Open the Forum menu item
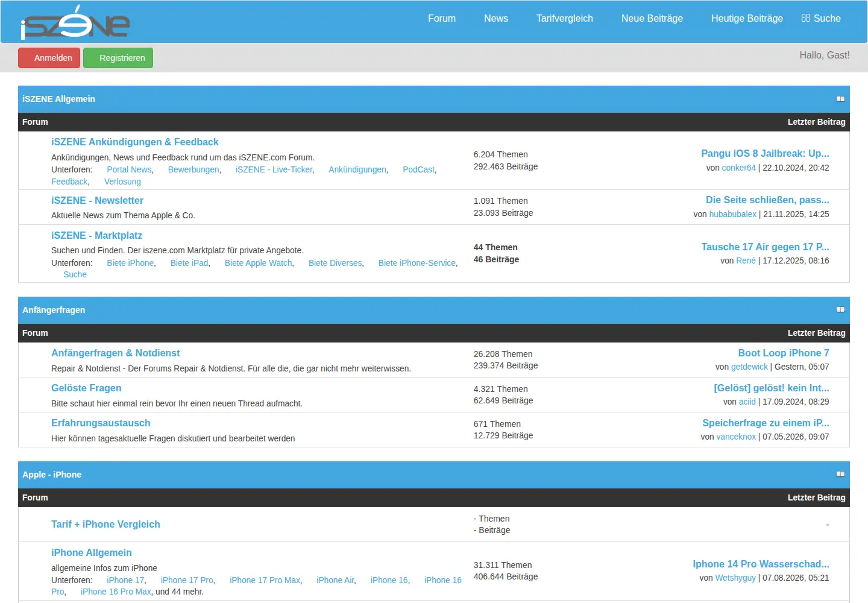Viewport: 868px width, 603px height. [442, 18]
